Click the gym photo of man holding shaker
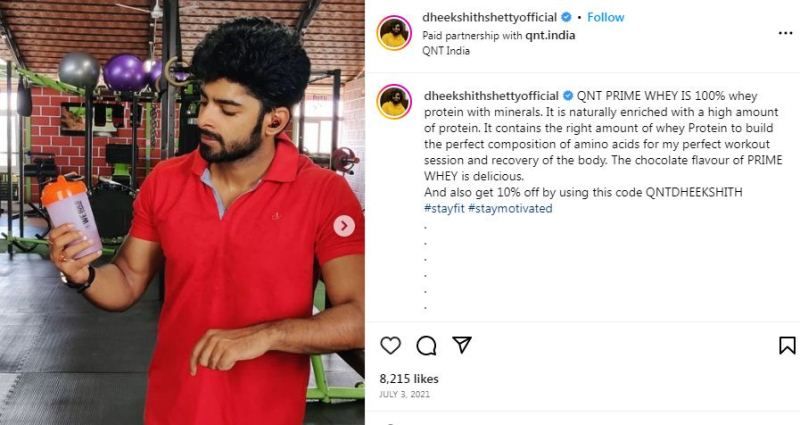The image size is (800, 425). (x=182, y=212)
